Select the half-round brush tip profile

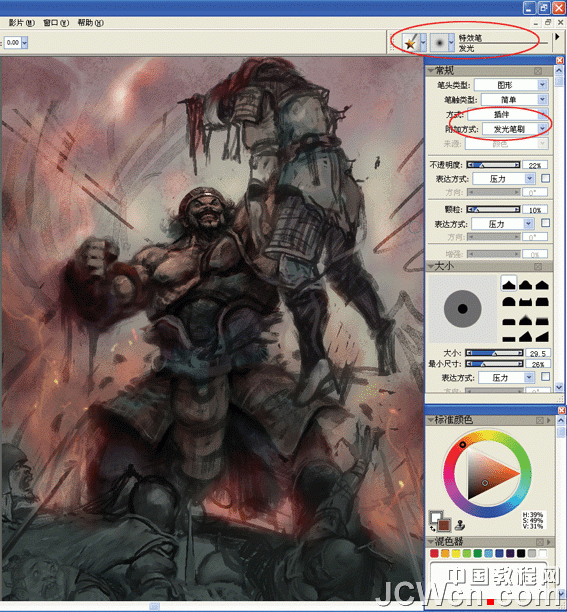coord(508,302)
